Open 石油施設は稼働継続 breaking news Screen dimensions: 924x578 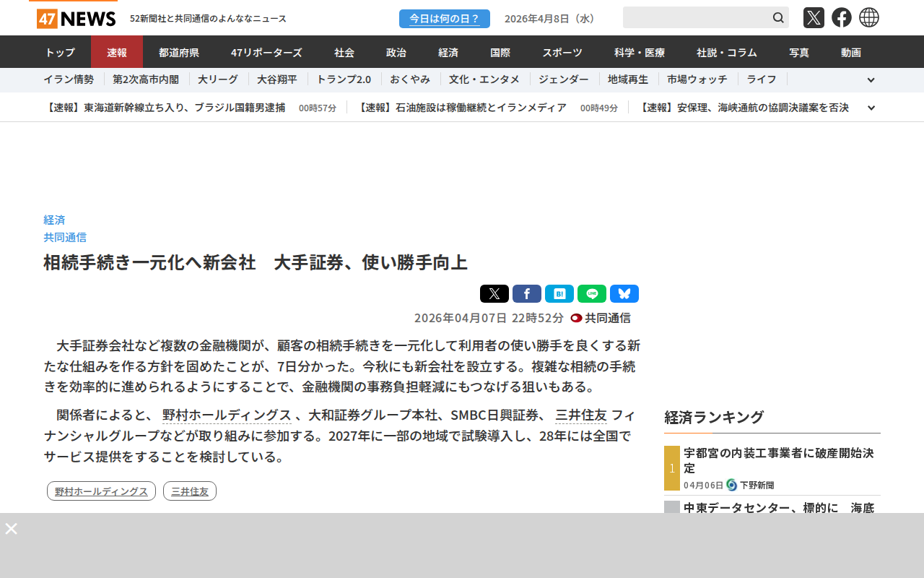pos(462,108)
